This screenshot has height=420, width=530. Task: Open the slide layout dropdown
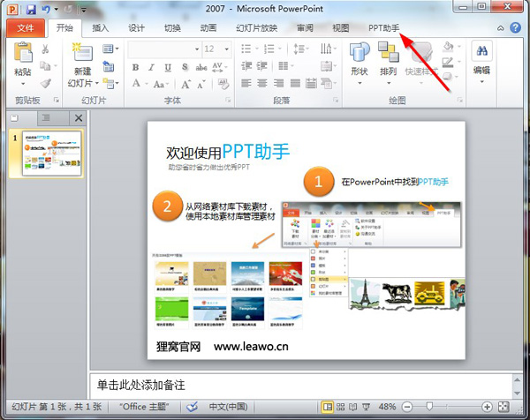tap(110, 49)
